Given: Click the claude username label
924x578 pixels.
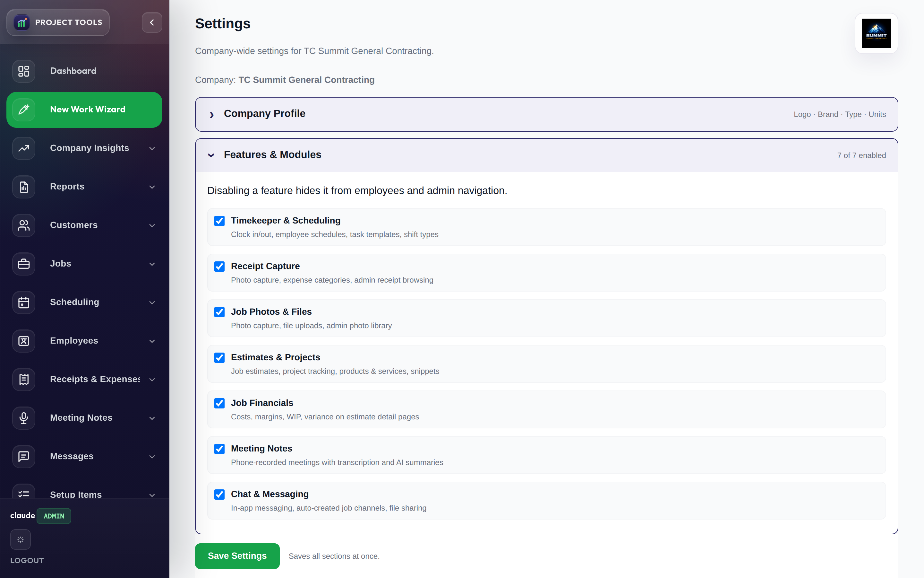Looking at the screenshot, I should [x=22, y=516].
